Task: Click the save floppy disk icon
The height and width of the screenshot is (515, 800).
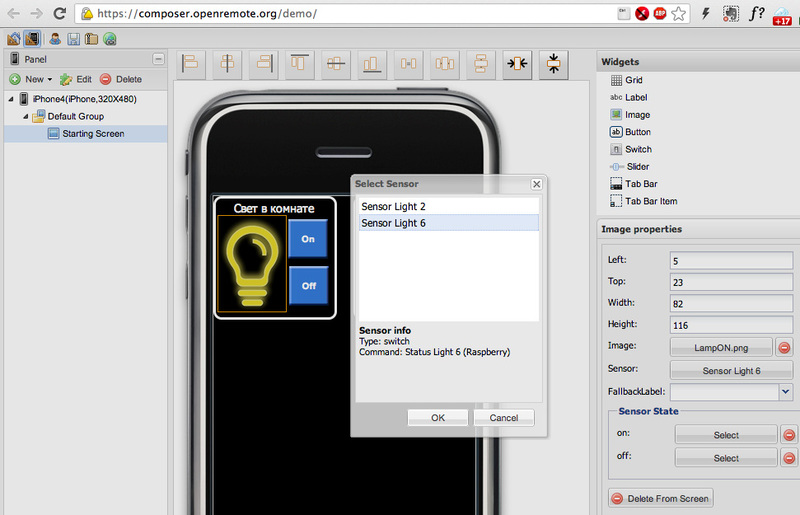Action: [73, 39]
